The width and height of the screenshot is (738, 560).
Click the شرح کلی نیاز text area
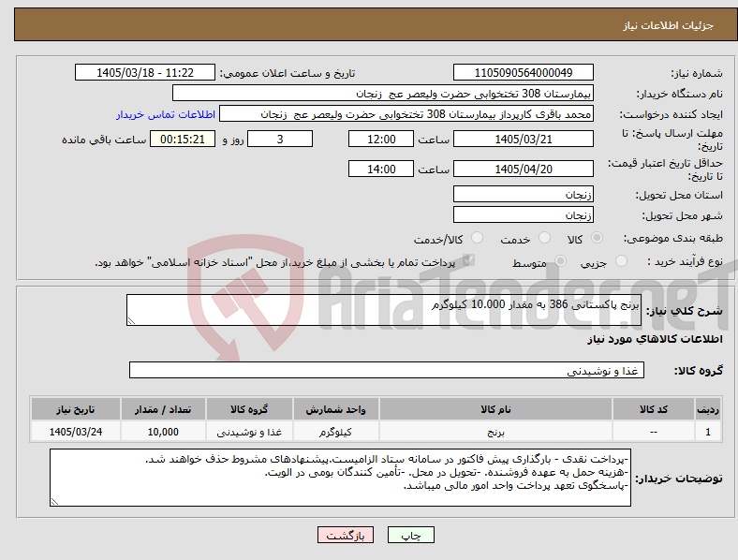(384, 310)
